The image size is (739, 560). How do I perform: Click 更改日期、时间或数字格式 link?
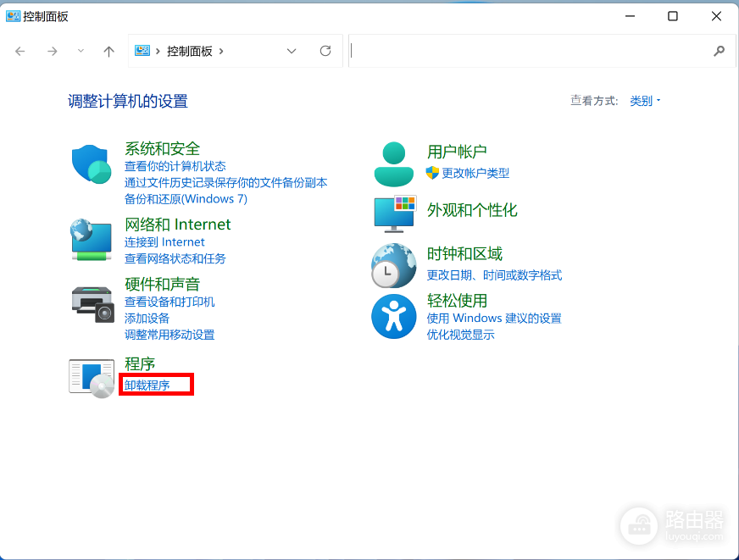(494, 275)
